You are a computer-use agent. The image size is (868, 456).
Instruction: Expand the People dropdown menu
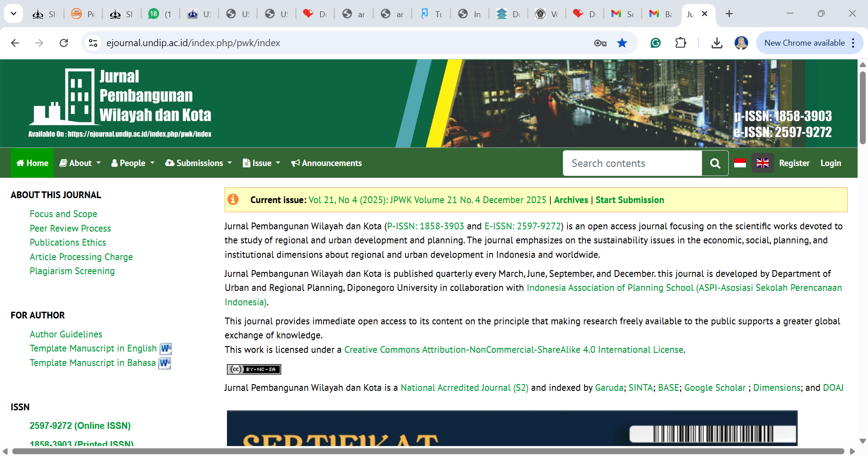coord(132,163)
